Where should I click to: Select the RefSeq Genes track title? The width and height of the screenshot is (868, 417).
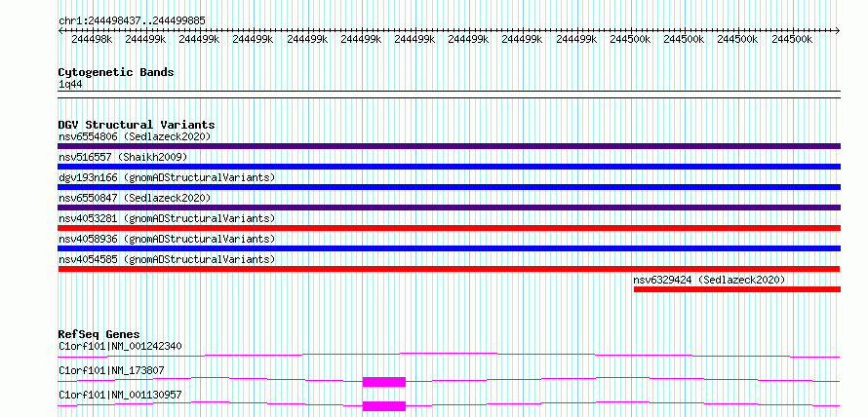click(99, 334)
